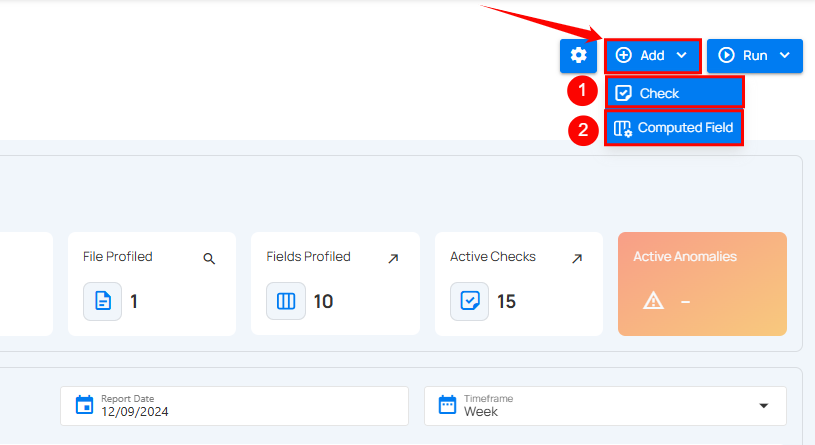Expand the Timeframe dropdown arrow
815x445 pixels.
point(764,406)
